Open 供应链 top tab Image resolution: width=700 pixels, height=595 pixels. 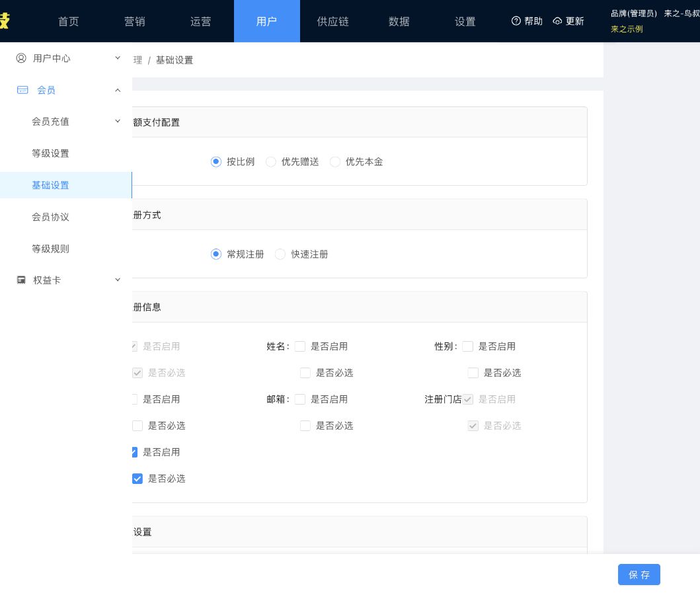click(x=333, y=21)
